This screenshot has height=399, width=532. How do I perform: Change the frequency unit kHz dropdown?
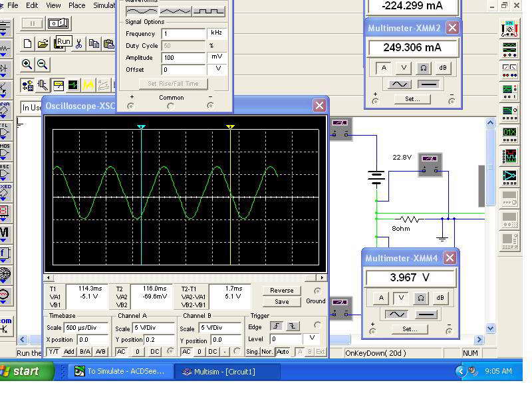(217, 33)
